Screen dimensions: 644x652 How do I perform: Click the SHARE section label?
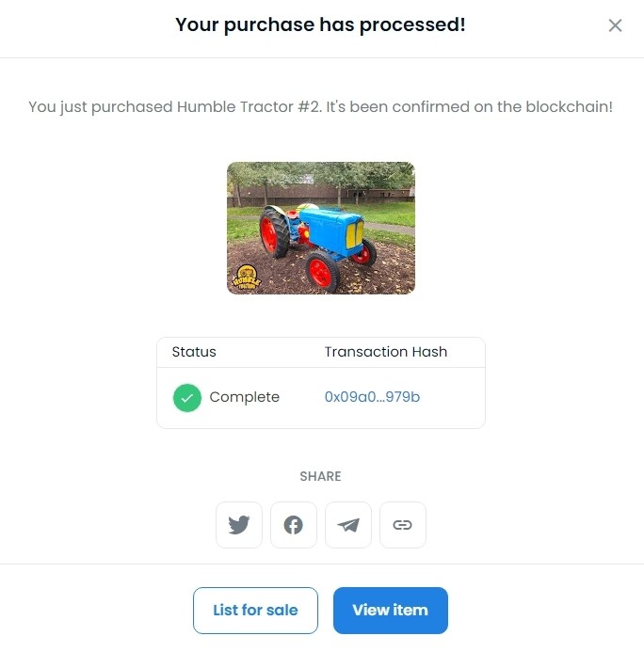point(320,476)
